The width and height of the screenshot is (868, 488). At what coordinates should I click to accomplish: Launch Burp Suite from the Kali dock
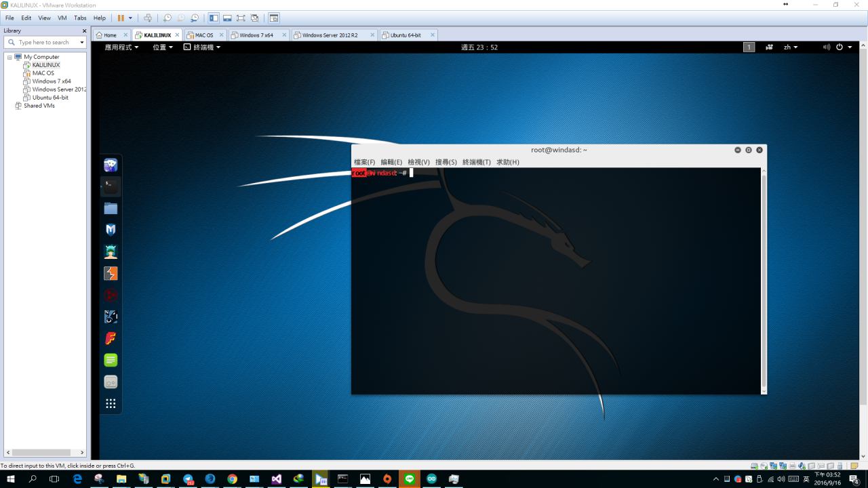pos(111,273)
